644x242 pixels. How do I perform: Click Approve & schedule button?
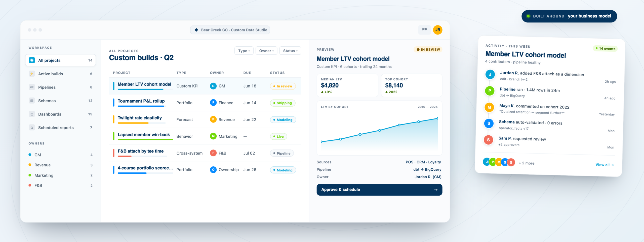379,190
